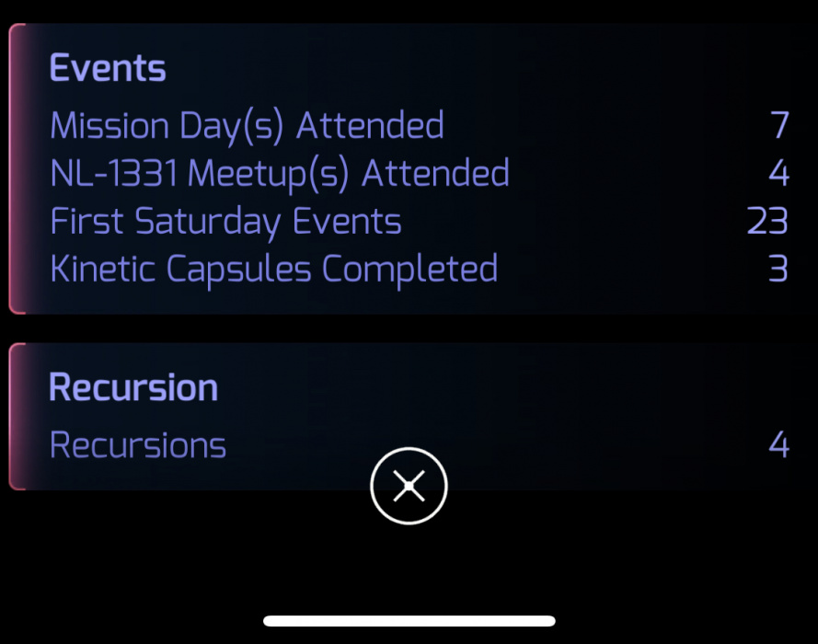Click the pink left border of Recursion card
818x644 pixels.
pos(12,416)
